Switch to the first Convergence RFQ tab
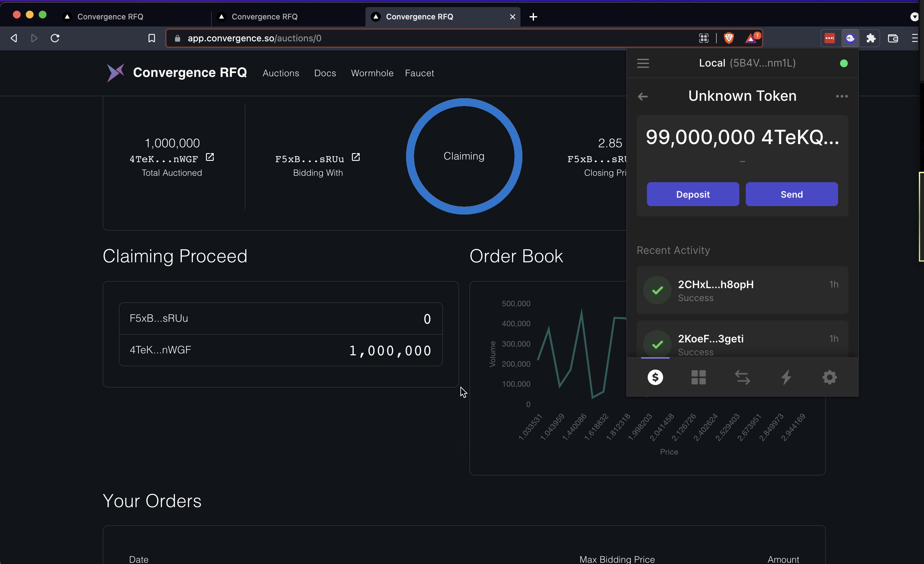The height and width of the screenshot is (564, 924). 110,16
